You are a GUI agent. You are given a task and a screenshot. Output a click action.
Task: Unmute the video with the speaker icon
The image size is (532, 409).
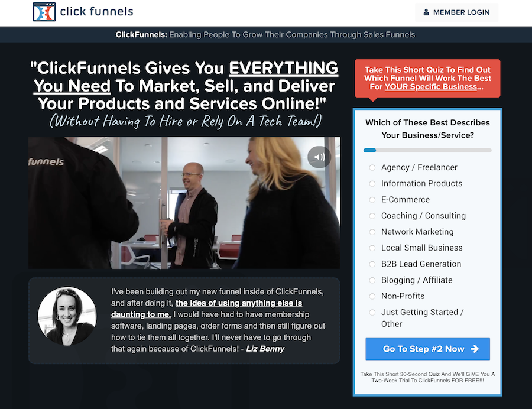pyautogui.click(x=319, y=157)
